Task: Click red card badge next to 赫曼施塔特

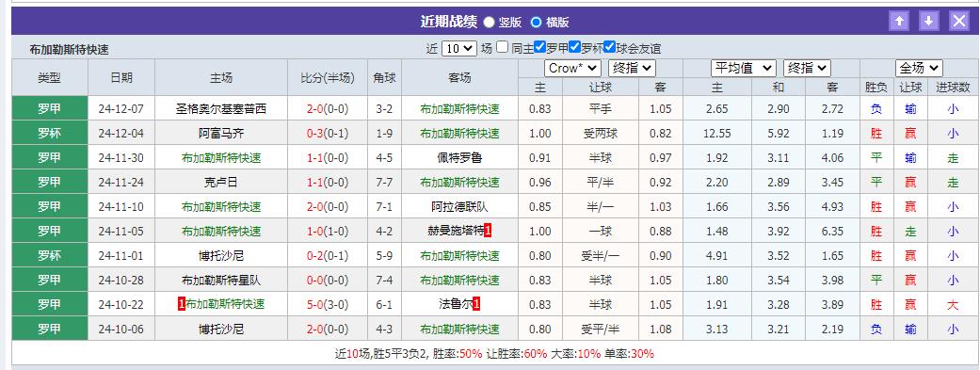Action: 489,232
